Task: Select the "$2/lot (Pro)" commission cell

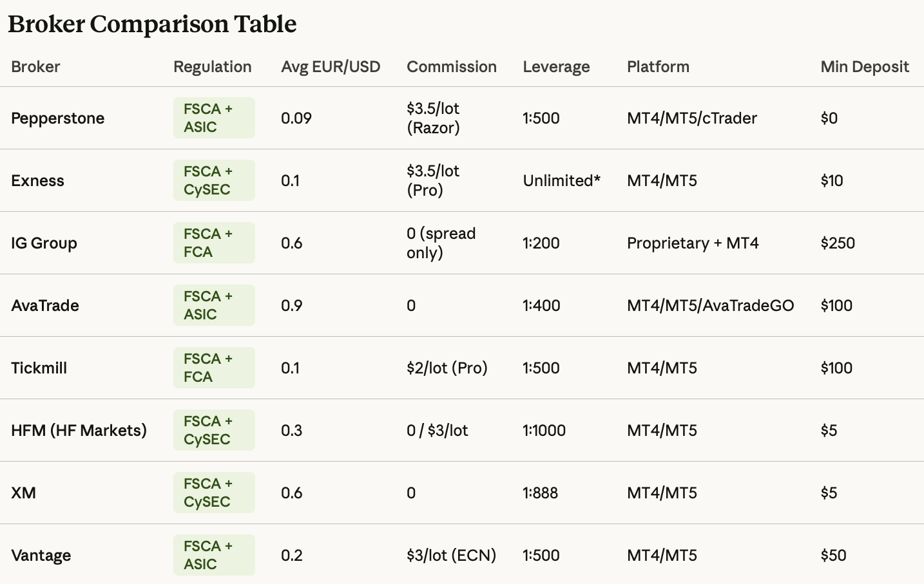Action: [447, 368]
